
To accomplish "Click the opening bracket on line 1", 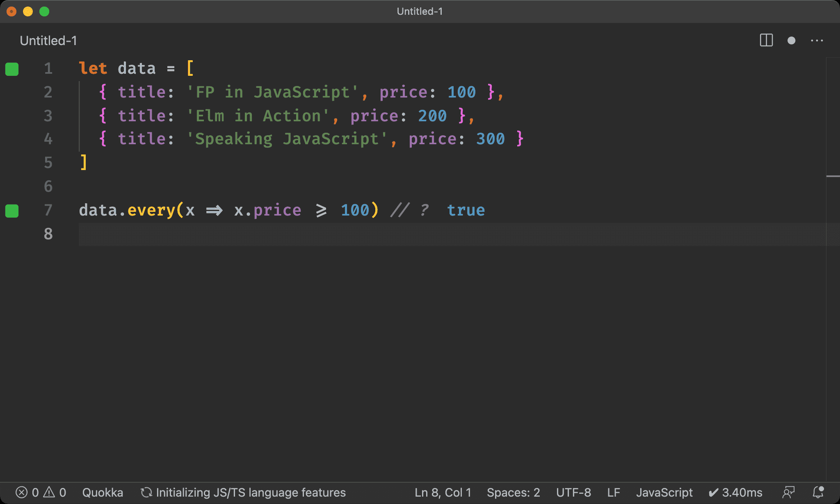I will (190, 68).
